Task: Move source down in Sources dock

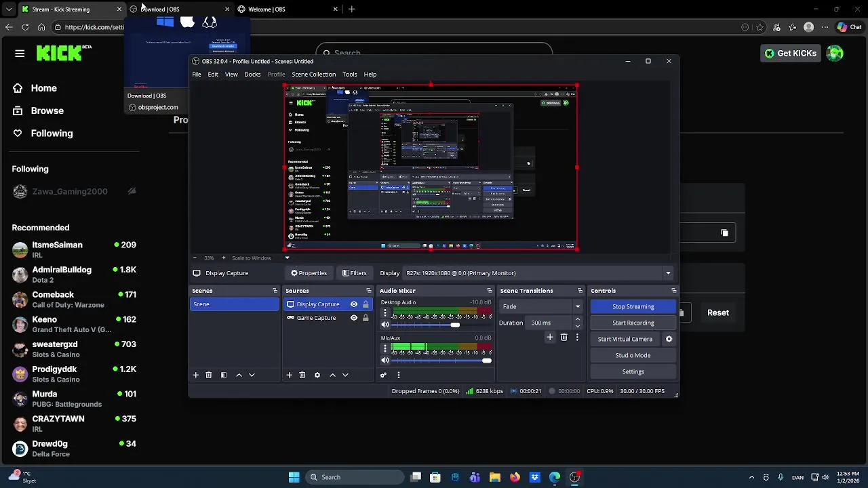Action: pyautogui.click(x=345, y=375)
